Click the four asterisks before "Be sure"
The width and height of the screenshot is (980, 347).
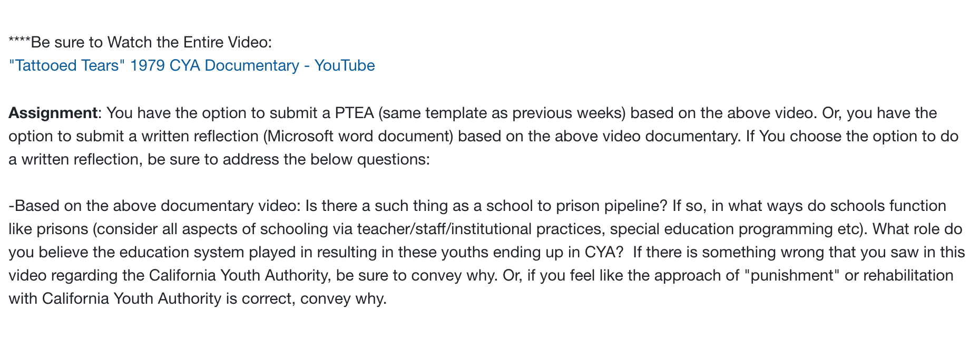pos(19,41)
